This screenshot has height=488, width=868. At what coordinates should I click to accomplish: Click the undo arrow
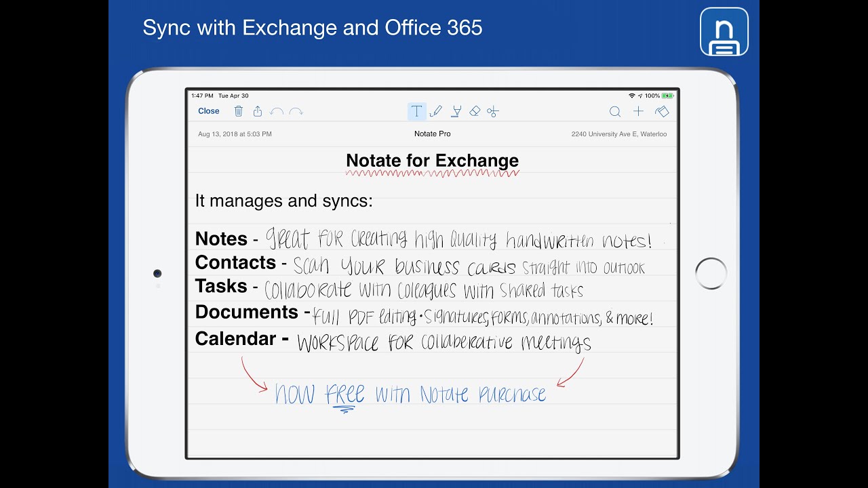[x=277, y=111]
